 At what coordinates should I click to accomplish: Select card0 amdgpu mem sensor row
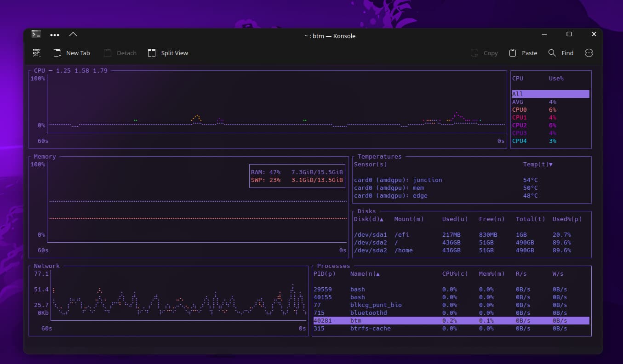pyautogui.click(x=472, y=188)
